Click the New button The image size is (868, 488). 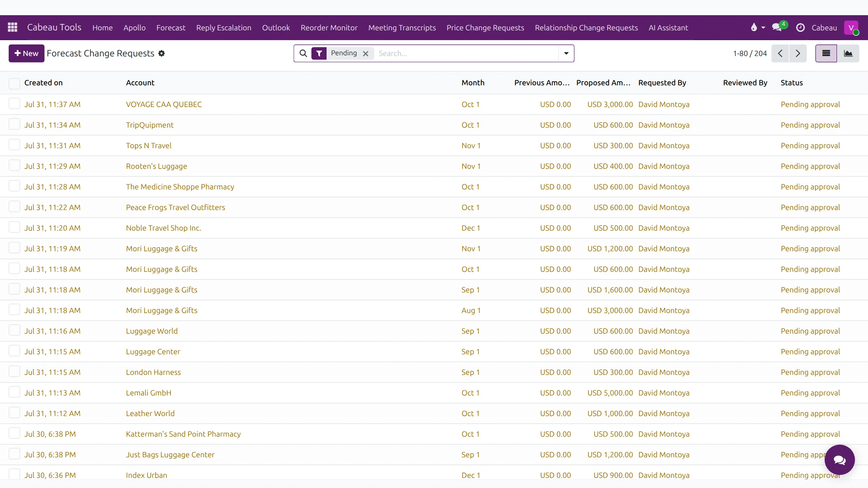(x=26, y=53)
